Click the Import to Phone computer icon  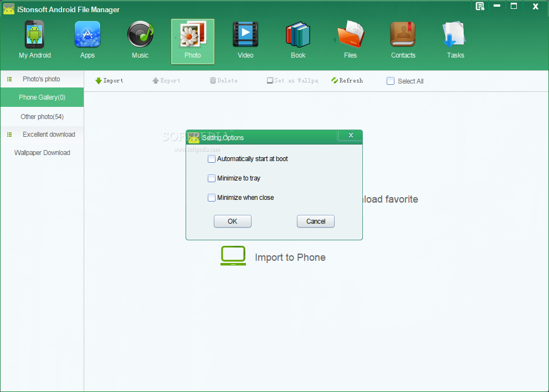[x=233, y=255]
